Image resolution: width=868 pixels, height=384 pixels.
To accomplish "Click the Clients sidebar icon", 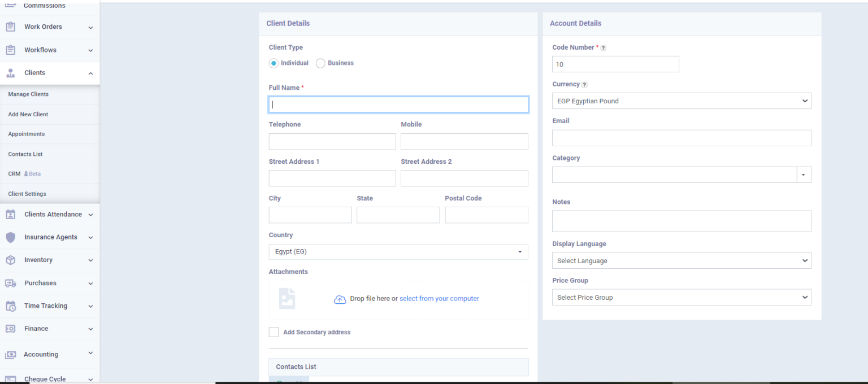I will click(x=10, y=73).
